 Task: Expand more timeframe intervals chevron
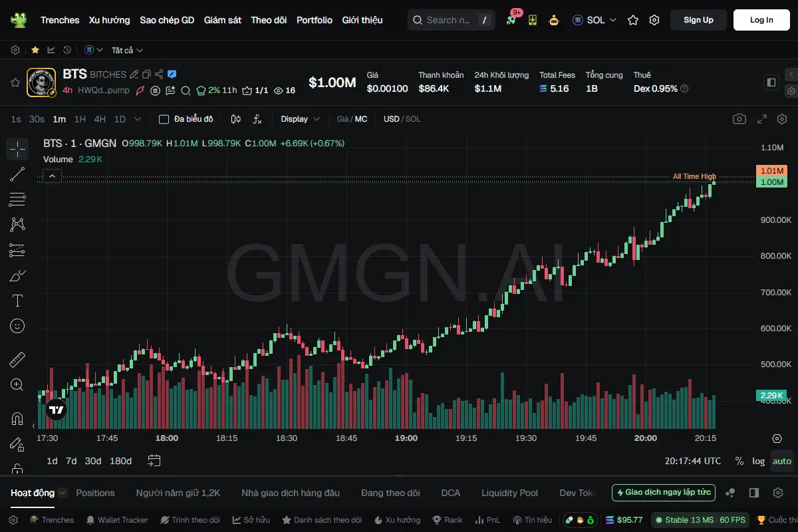(x=138, y=119)
